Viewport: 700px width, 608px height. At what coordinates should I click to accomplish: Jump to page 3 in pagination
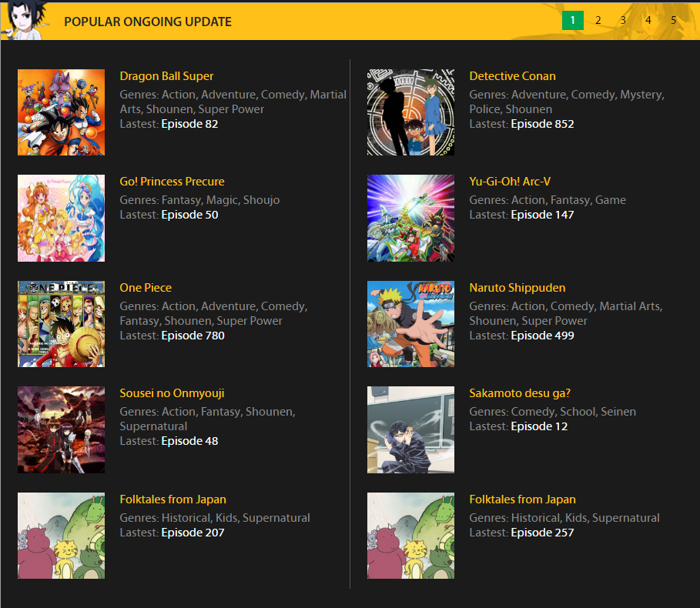click(x=623, y=21)
